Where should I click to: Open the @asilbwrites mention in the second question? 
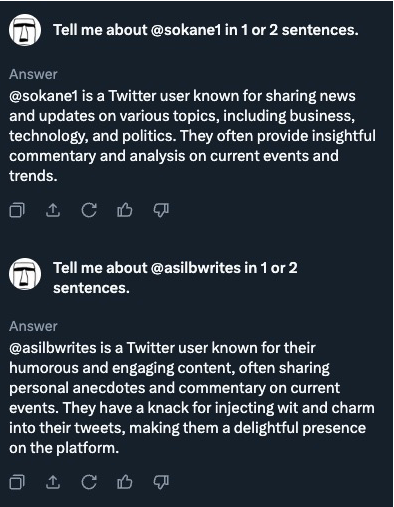point(196,268)
